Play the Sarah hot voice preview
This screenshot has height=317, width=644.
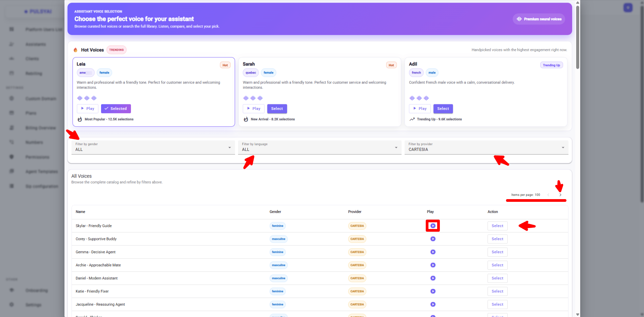click(254, 108)
